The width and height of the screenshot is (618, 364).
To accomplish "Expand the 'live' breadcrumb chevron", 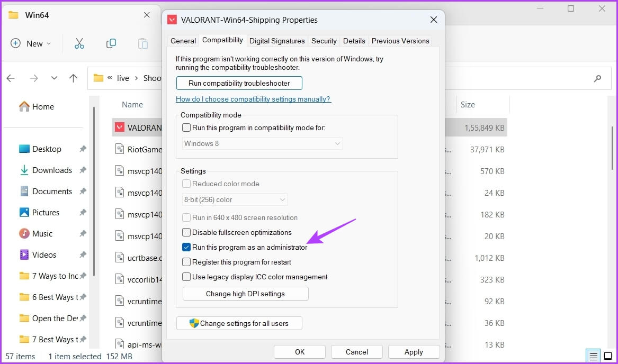I will pos(137,78).
